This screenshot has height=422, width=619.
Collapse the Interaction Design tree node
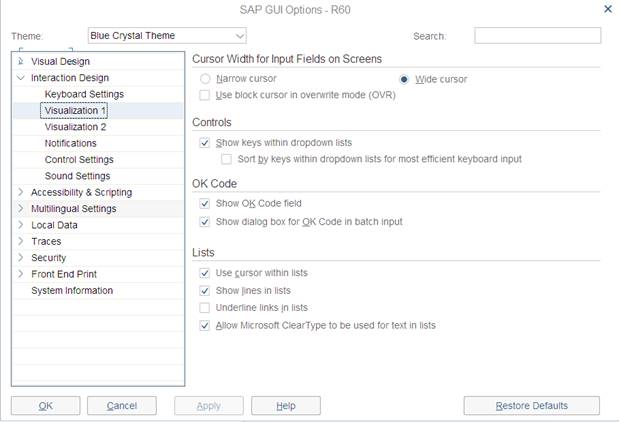(21, 78)
